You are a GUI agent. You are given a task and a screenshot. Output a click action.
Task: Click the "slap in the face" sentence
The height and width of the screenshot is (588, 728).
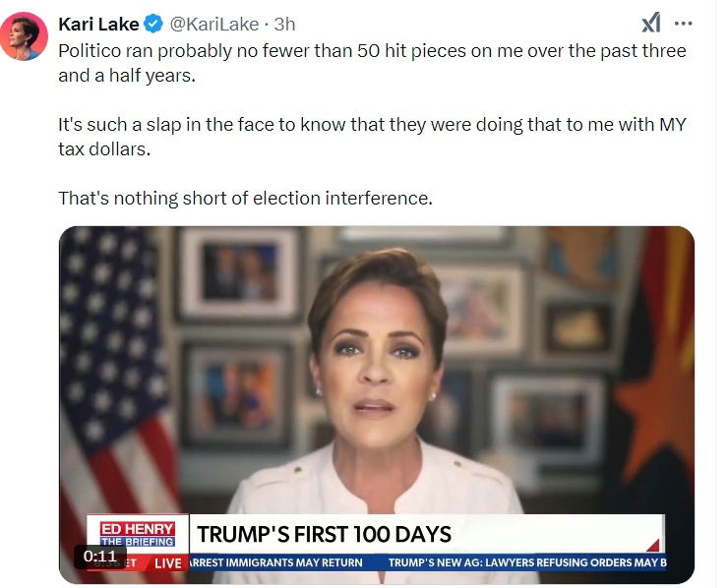(x=372, y=136)
